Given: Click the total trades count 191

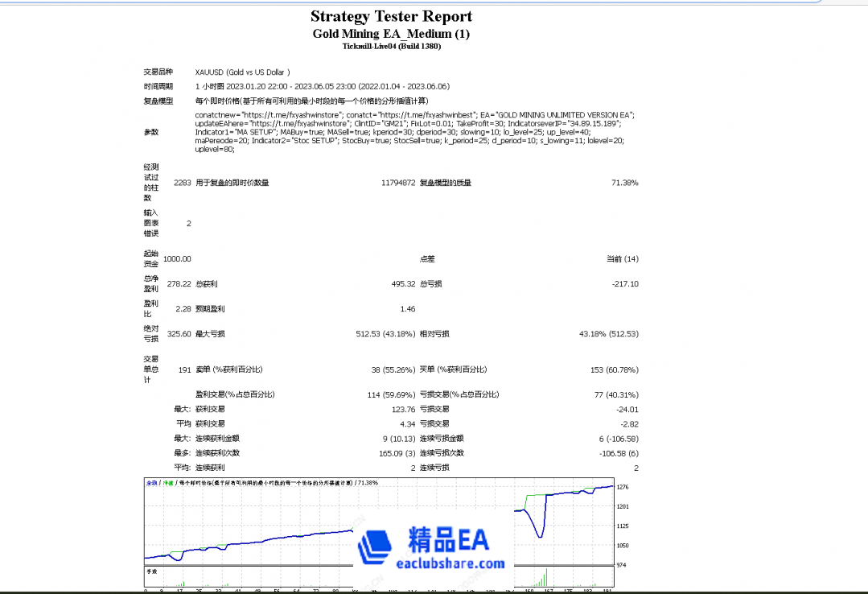Looking at the screenshot, I should tap(183, 369).
